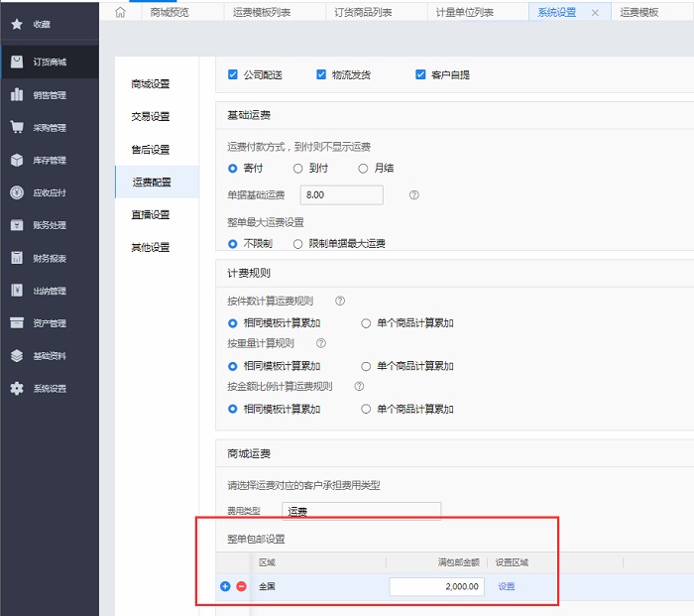Image resolution: width=694 pixels, height=616 pixels.
Task: Uncheck the 公司配送 checkbox
Action: (x=233, y=74)
